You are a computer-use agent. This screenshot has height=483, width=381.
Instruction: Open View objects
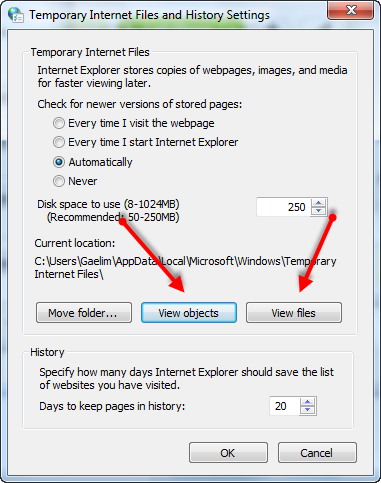(x=189, y=313)
